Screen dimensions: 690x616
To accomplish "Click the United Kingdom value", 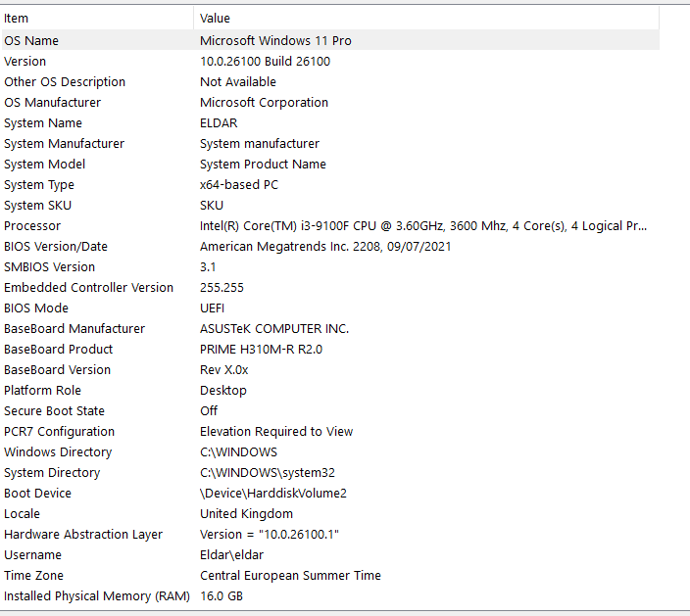I will pyautogui.click(x=246, y=514).
